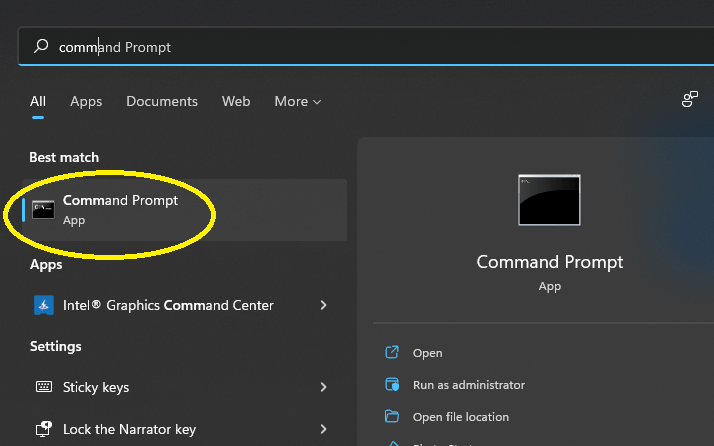This screenshot has width=714, height=446.
Task: Open Intel Graphics Command Center result
Action: (x=182, y=305)
